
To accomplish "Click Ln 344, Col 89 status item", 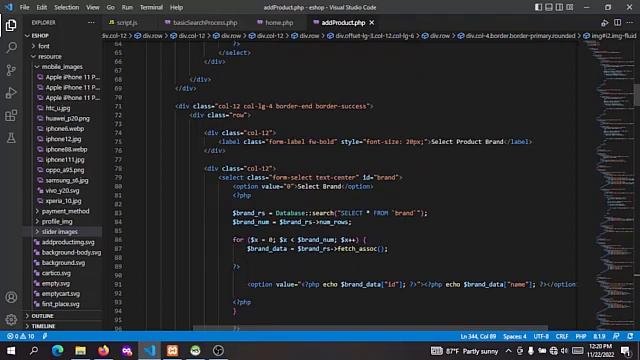I will point(478,336).
